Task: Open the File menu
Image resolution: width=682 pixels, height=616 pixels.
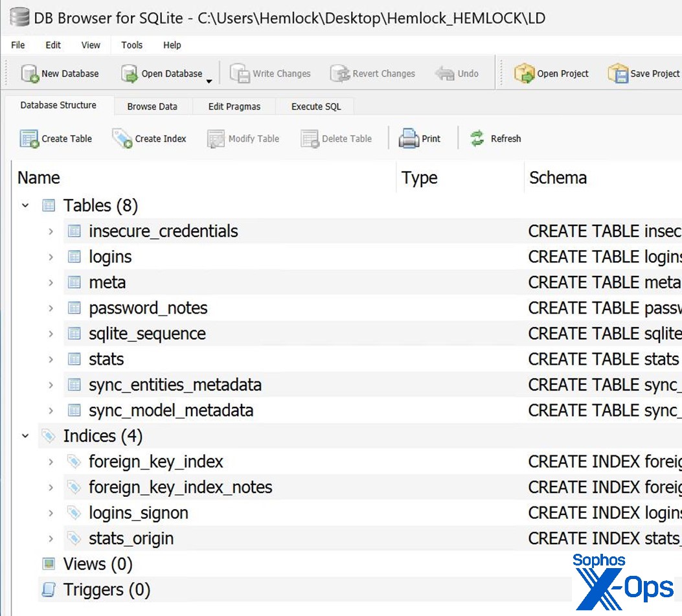Action: coord(18,45)
